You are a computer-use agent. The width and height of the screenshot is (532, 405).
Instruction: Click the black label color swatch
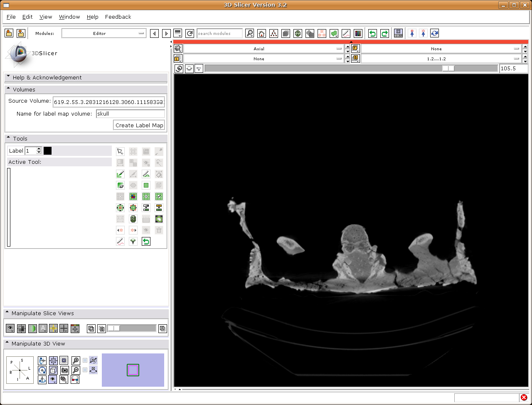(x=47, y=151)
